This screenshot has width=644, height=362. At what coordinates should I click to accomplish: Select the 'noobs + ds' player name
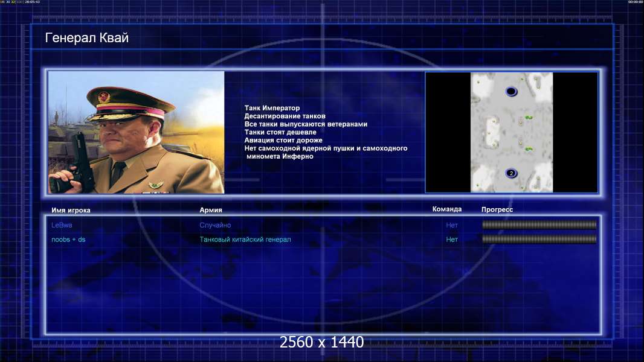(x=68, y=240)
